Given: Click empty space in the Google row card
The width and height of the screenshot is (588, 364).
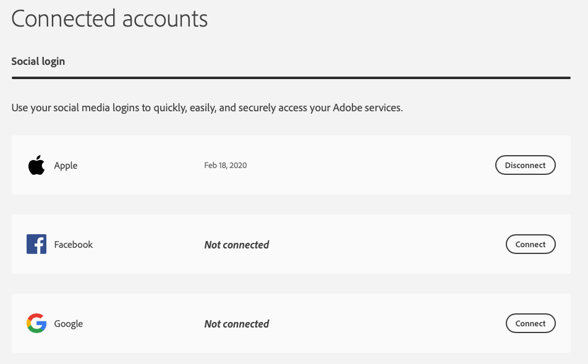Looking at the screenshot, I should (383, 324).
